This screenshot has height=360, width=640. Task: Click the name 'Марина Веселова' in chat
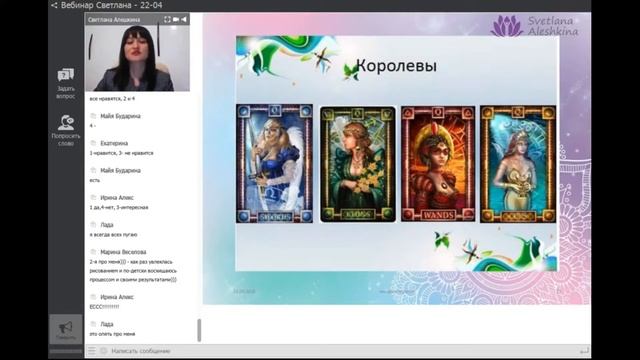click(x=123, y=252)
